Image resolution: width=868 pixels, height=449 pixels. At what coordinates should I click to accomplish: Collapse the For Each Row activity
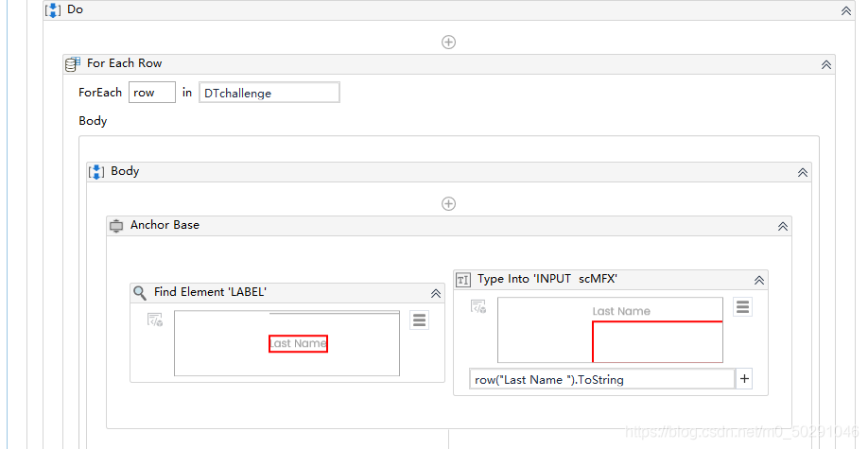tap(826, 64)
